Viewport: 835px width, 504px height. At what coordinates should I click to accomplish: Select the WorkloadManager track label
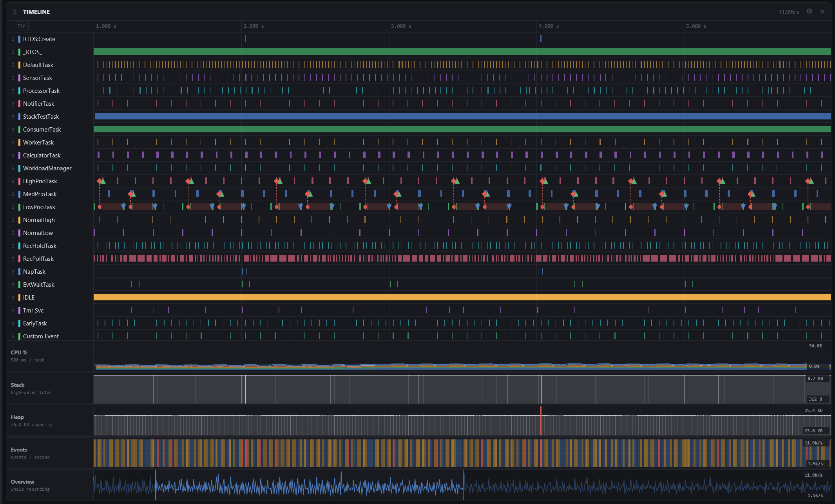click(x=47, y=168)
